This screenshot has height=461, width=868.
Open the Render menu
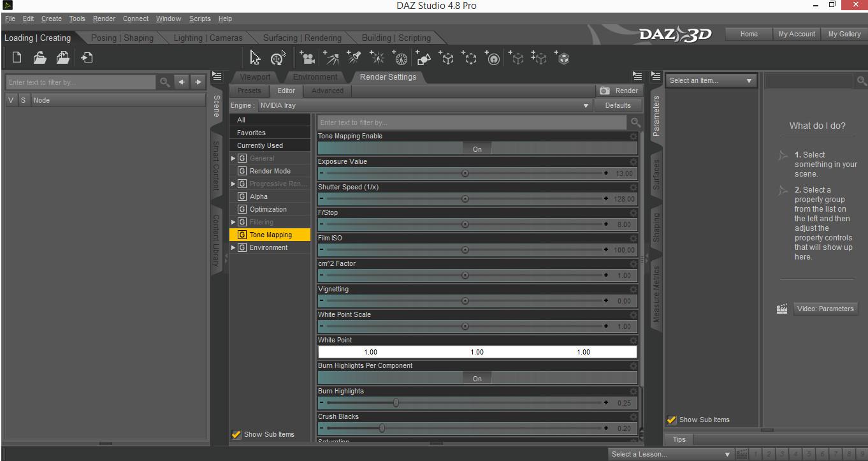point(104,18)
